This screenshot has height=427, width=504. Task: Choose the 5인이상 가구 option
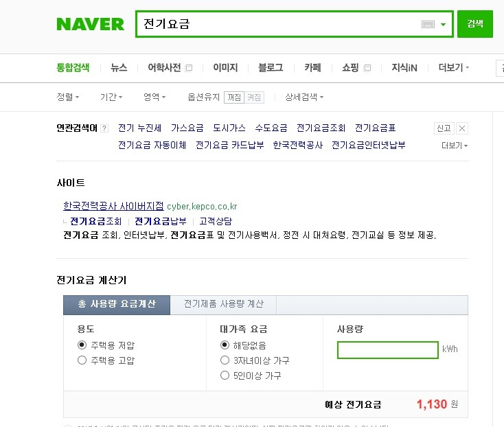tap(225, 376)
